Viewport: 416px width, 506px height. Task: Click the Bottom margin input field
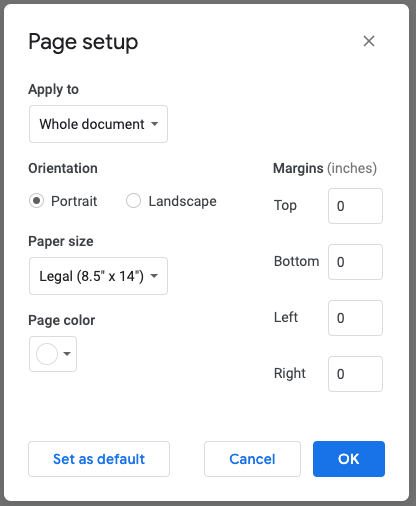[355, 262]
